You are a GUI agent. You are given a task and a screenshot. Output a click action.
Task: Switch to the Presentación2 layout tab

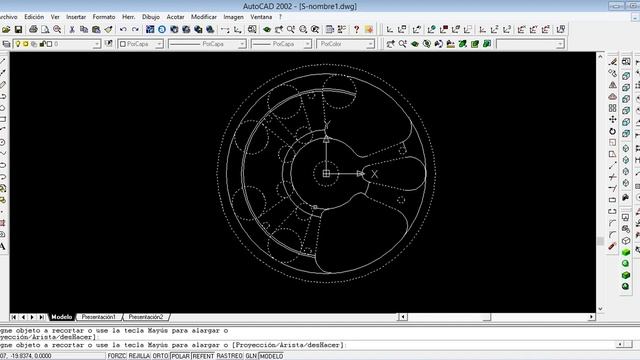tap(146, 317)
